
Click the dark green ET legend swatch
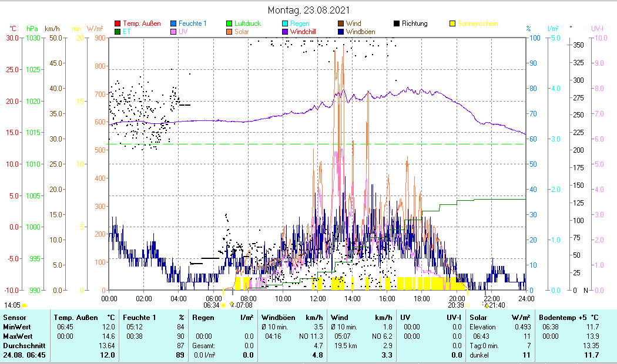click(x=118, y=32)
